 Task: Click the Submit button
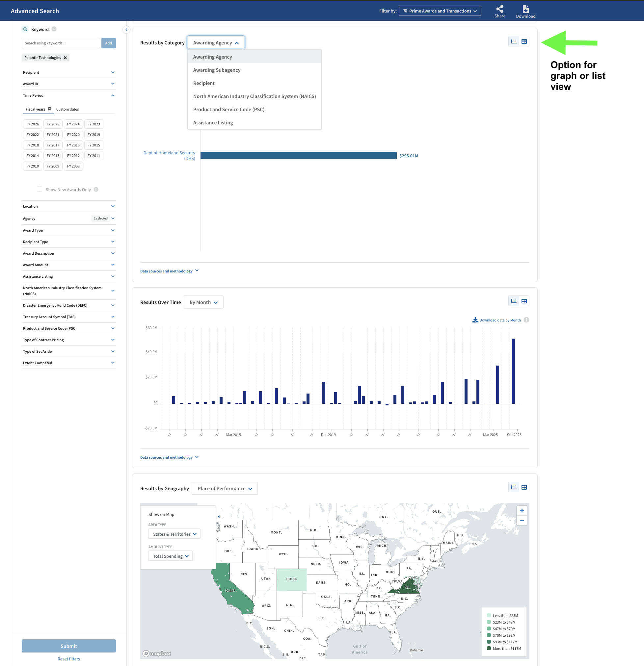point(69,646)
